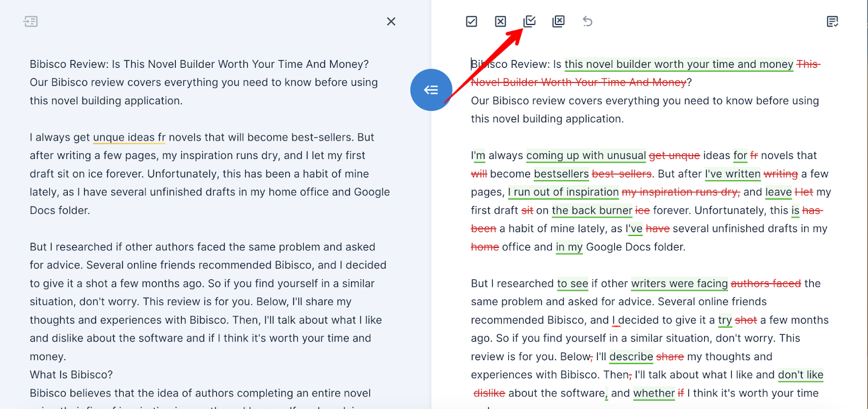Click inserted word 'try'
This screenshot has width=868, height=409.
tap(725, 321)
